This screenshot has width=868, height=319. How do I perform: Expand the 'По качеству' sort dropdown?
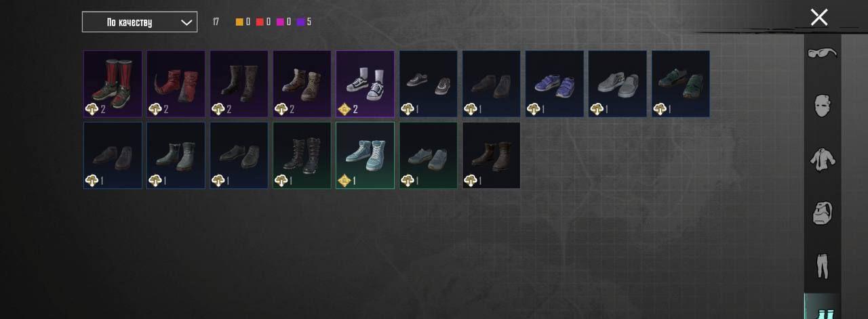[x=140, y=22]
